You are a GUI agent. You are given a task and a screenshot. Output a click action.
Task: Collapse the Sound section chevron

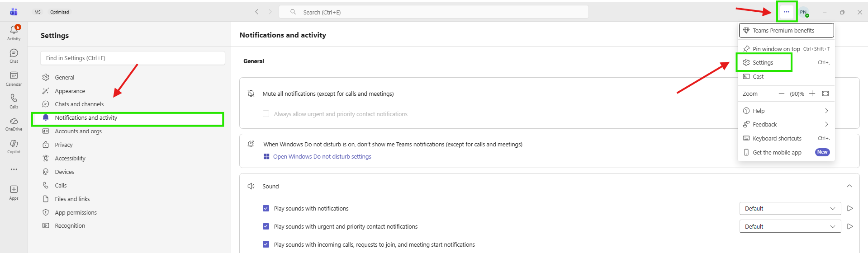[x=849, y=186]
